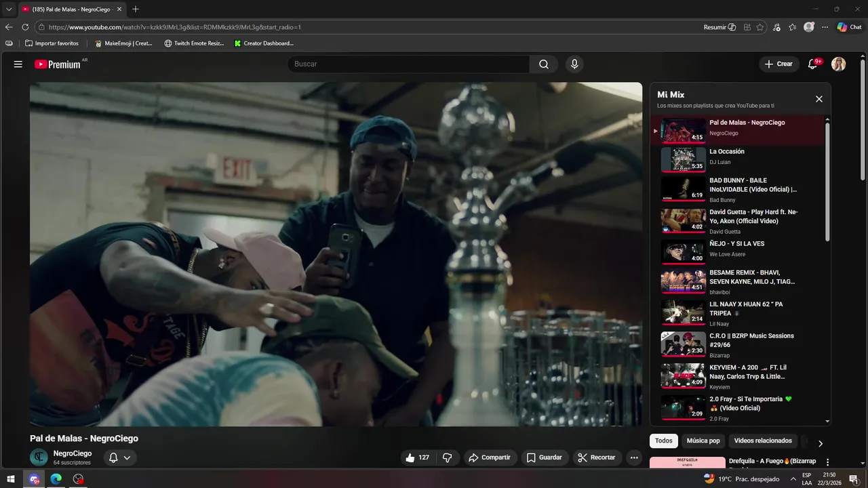Screen dimensions: 868x488
Task: Close the Mi Mix playlist panel
Action: pyautogui.click(x=818, y=99)
